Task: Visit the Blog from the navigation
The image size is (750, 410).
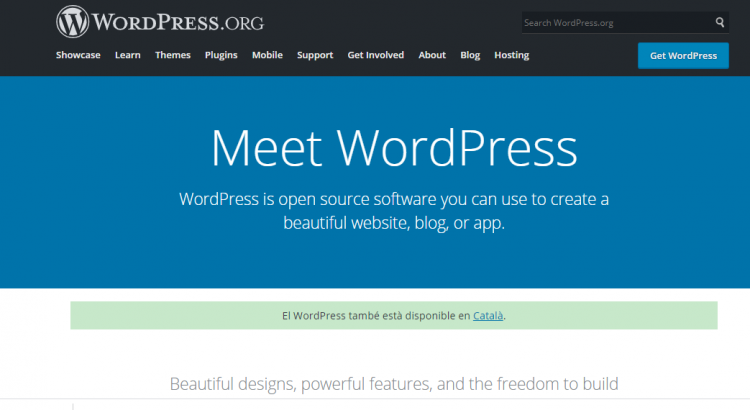Action: pyautogui.click(x=470, y=55)
